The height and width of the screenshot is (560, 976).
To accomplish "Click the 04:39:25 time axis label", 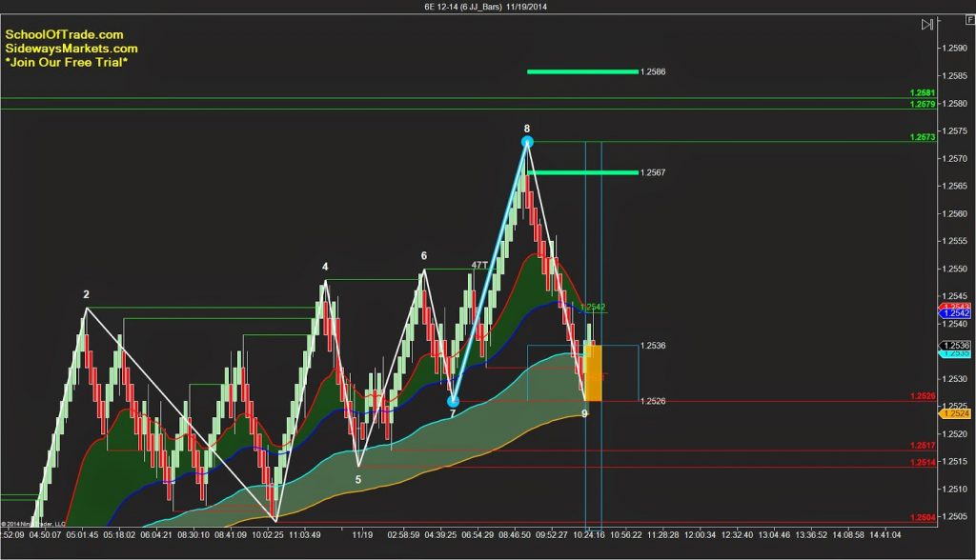I will 439,534.
